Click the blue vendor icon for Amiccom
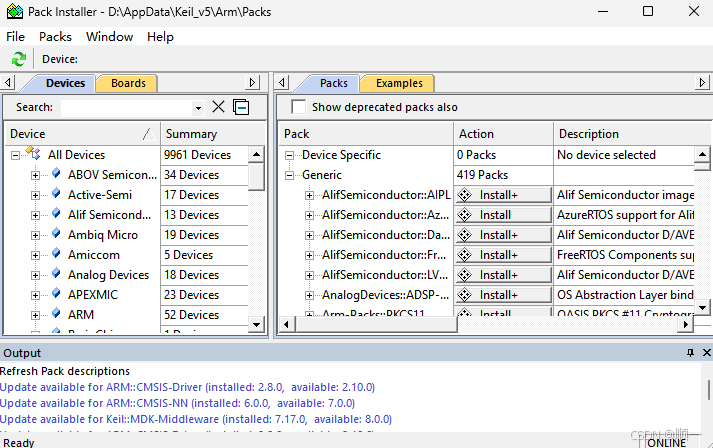The height and width of the screenshot is (448, 713). 56,253
